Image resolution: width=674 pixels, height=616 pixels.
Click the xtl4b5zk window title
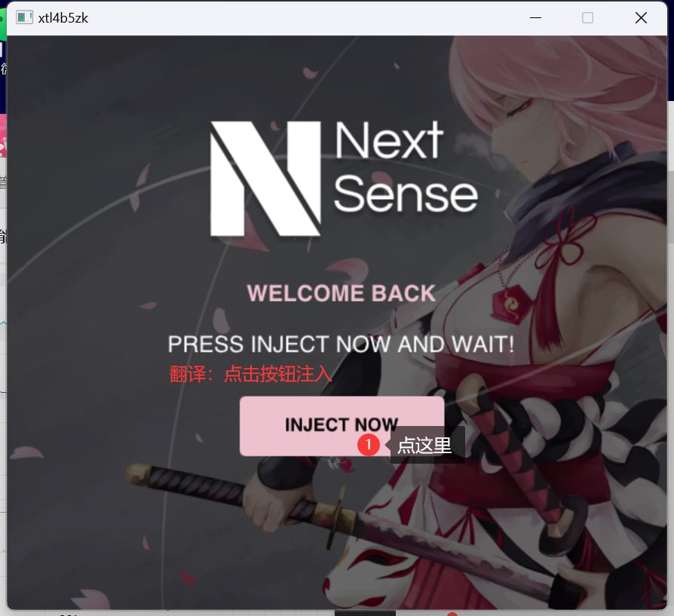(63, 18)
